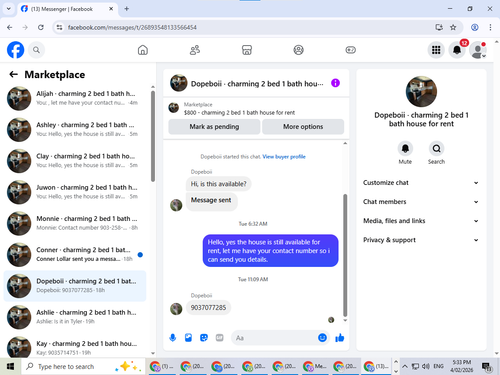The height and width of the screenshot is (375, 500).
Task: Expand Media, files and links section
Action: point(421,221)
